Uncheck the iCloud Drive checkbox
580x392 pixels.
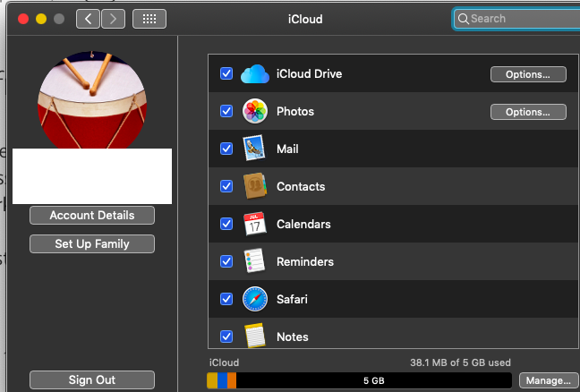(226, 73)
